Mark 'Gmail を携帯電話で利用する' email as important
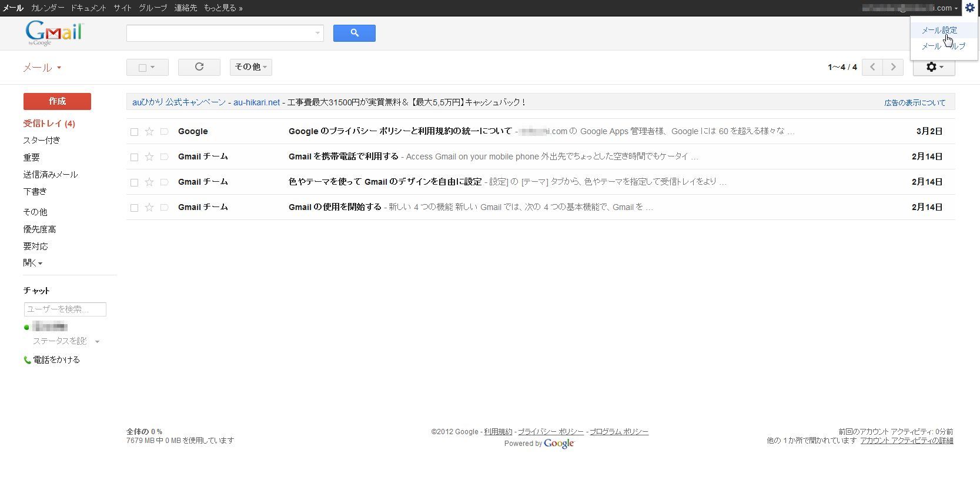This screenshot has width=980, height=493. point(165,157)
